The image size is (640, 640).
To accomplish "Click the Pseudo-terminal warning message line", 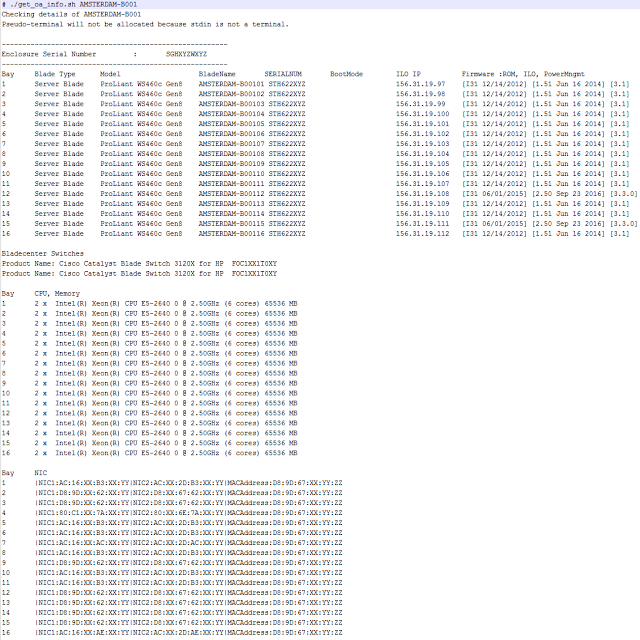I will 145,24.
